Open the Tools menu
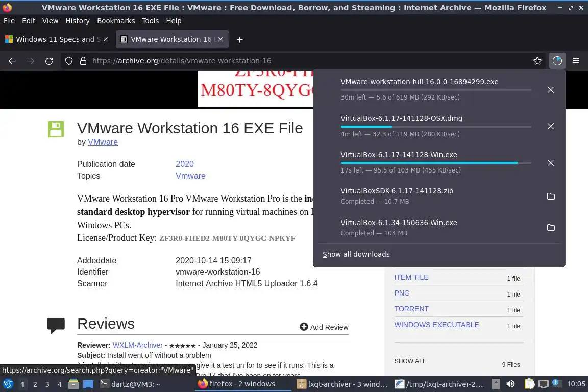The height and width of the screenshot is (392, 588). (x=151, y=21)
